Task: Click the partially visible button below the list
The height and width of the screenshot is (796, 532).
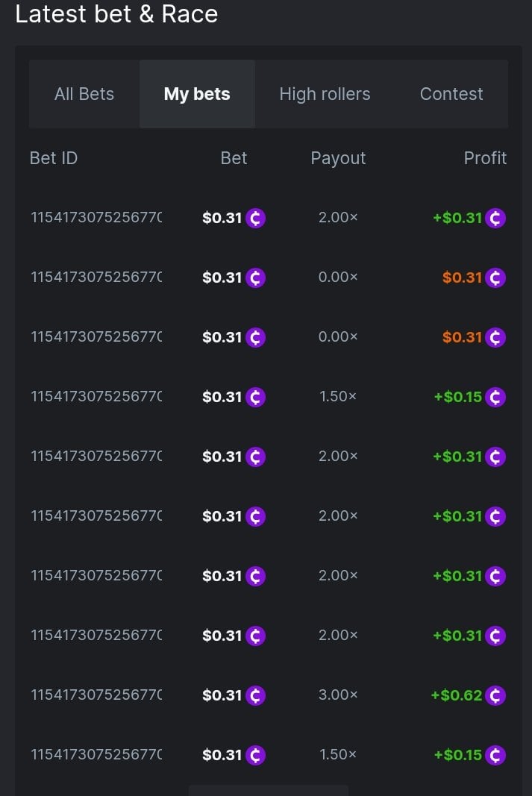Action: (x=269, y=790)
